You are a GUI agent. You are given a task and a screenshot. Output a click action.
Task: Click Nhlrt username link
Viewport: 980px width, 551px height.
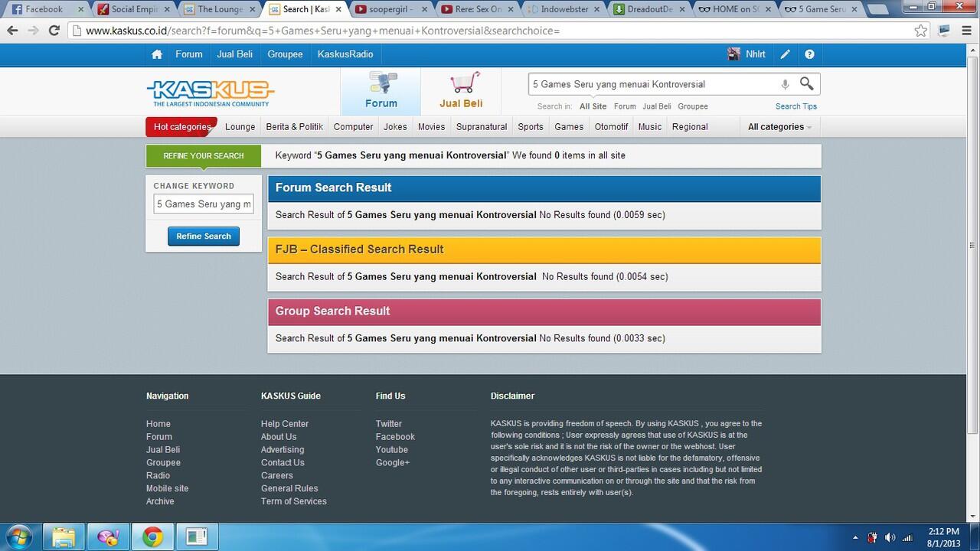click(x=756, y=54)
